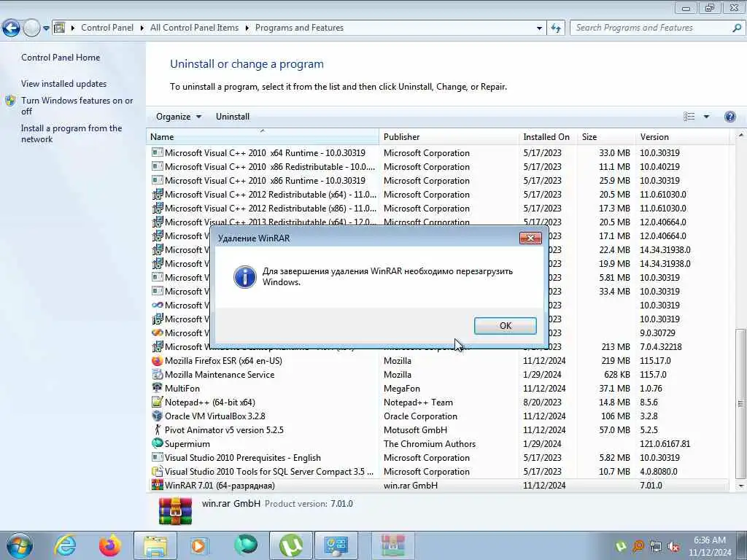
Task: Click the vertical scrollbar thumb
Action: [741, 404]
